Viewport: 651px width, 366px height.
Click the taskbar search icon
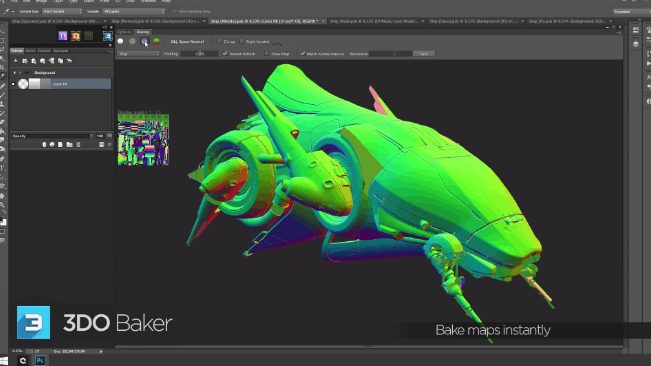(x=23, y=360)
